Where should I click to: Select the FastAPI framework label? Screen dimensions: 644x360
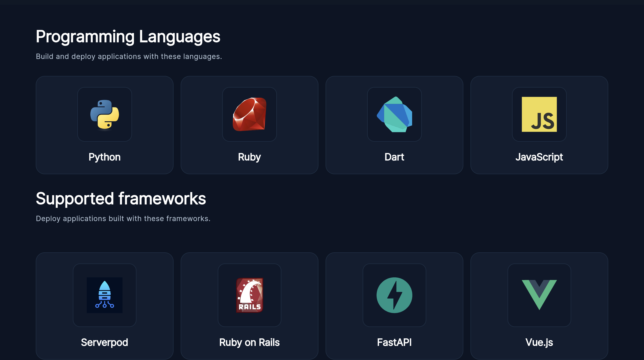[394, 342]
